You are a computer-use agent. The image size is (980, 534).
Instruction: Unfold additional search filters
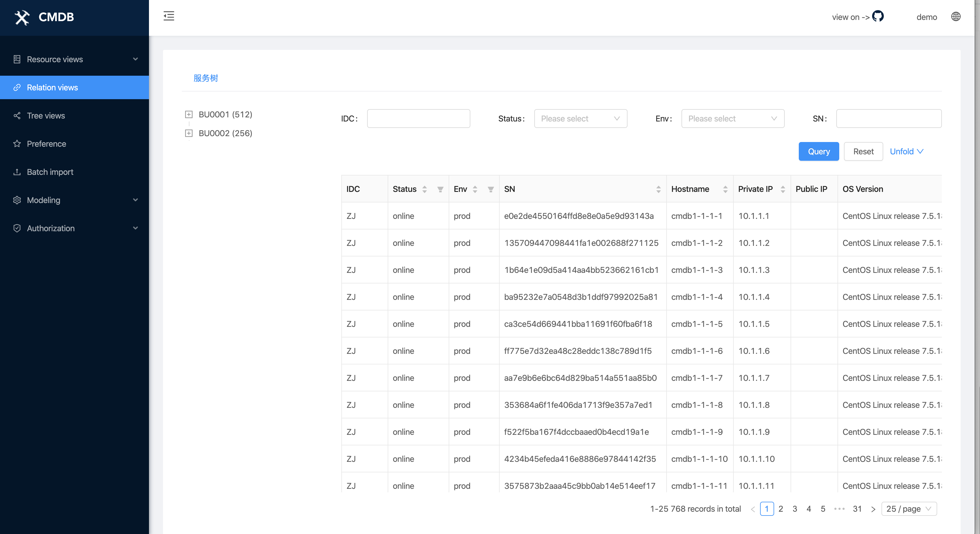(x=906, y=151)
